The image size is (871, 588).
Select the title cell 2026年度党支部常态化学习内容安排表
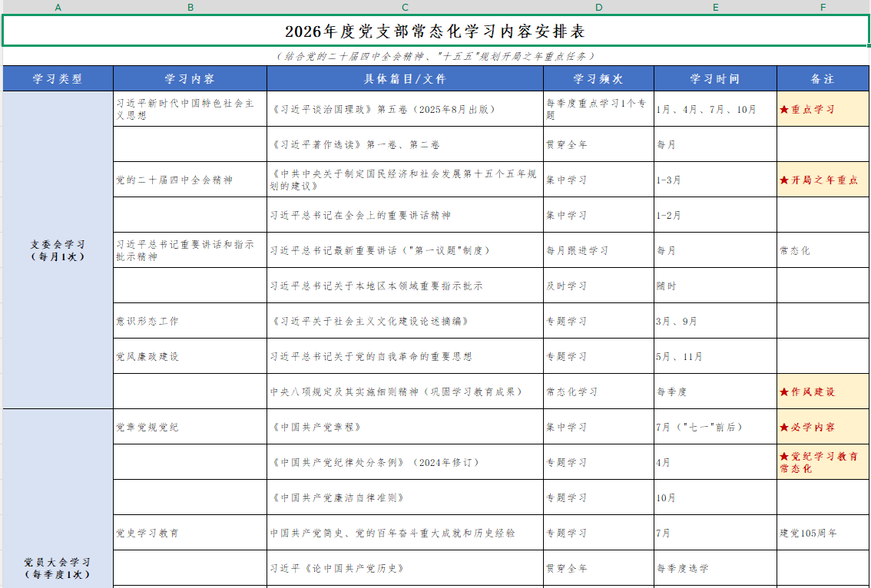[x=435, y=31]
